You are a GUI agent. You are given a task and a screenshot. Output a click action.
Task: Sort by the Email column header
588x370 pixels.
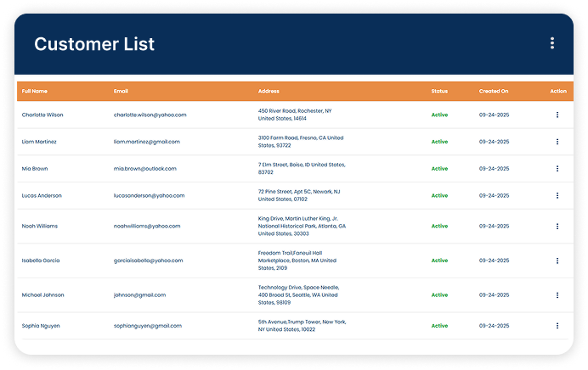pyautogui.click(x=121, y=91)
